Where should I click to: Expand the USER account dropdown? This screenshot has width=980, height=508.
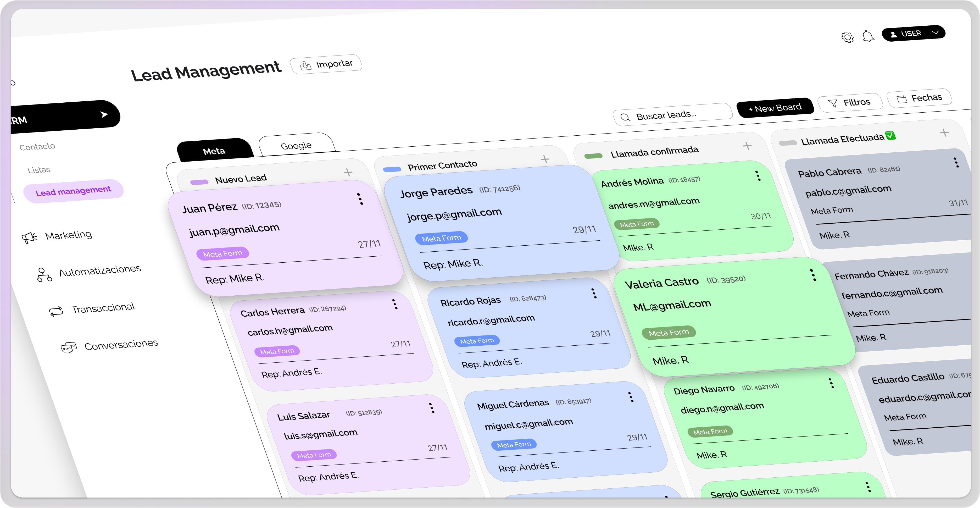(914, 33)
